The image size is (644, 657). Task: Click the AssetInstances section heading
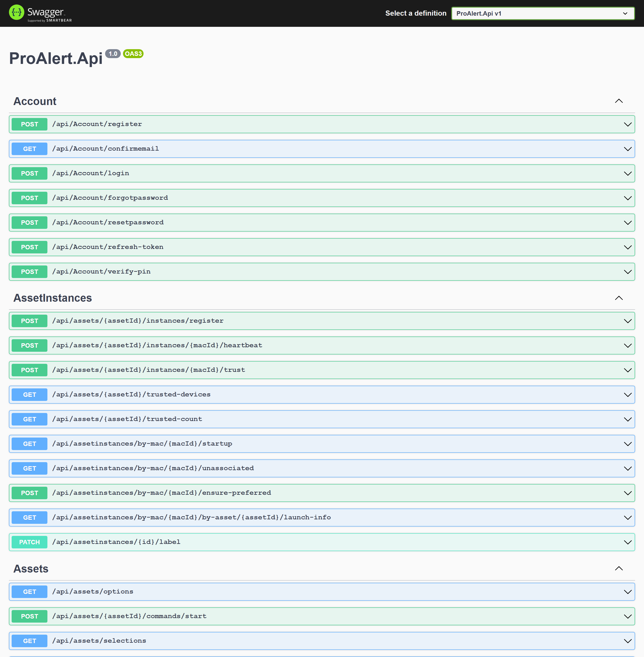click(x=53, y=298)
